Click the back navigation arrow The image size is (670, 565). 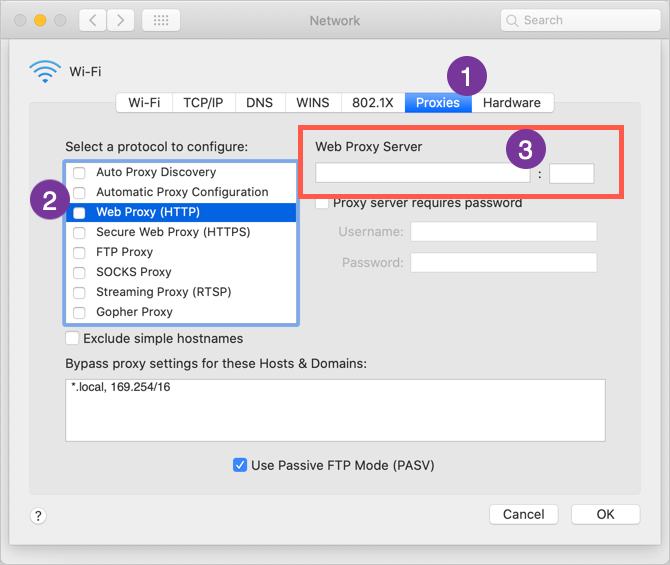click(92, 20)
